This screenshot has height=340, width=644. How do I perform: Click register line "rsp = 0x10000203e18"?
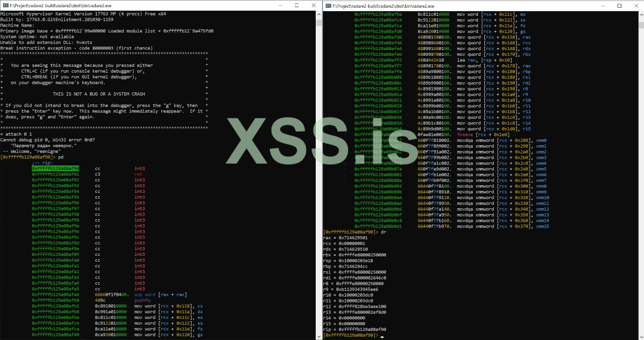tap(349, 261)
